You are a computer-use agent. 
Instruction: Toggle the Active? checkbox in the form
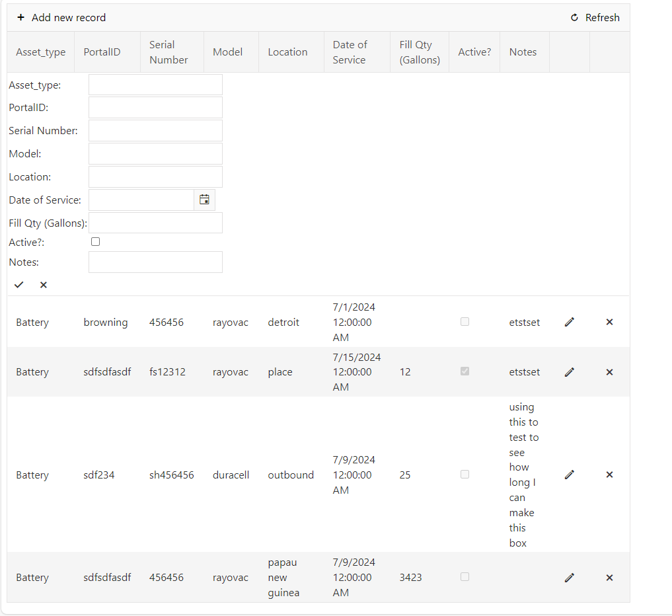[96, 242]
